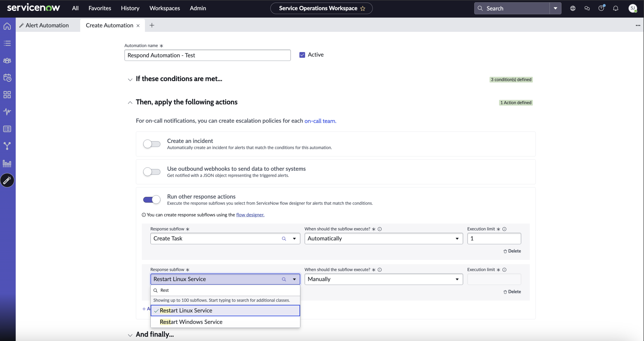The height and width of the screenshot is (341, 644).
Task: Open the dashboard grid sidebar icon
Action: [7, 95]
